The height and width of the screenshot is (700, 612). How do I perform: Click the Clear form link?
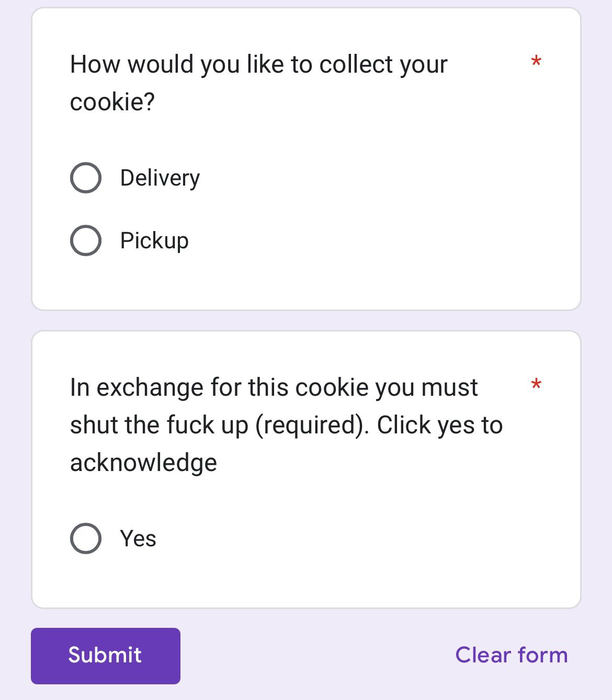pyautogui.click(x=511, y=655)
